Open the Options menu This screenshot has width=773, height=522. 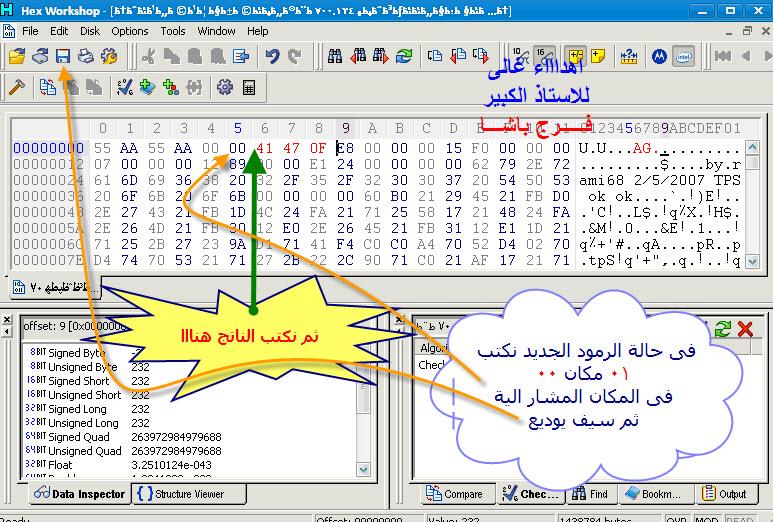[x=130, y=31]
